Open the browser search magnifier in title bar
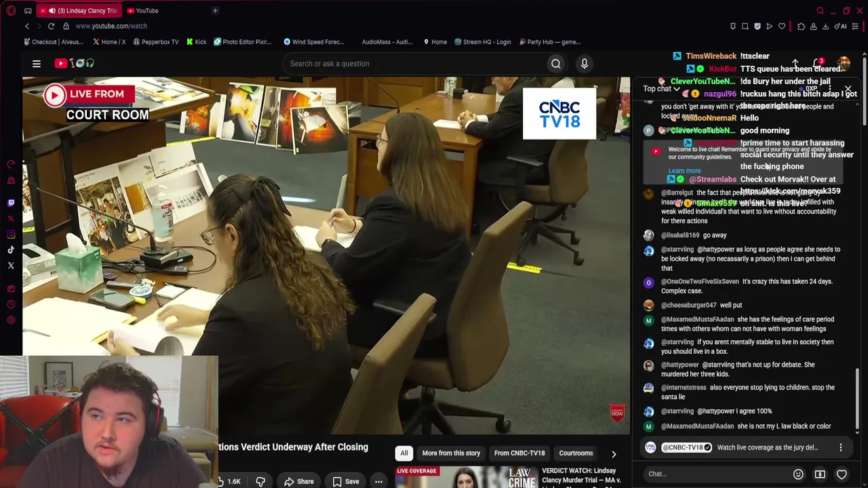The image size is (868, 488). click(x=820, y=11)
